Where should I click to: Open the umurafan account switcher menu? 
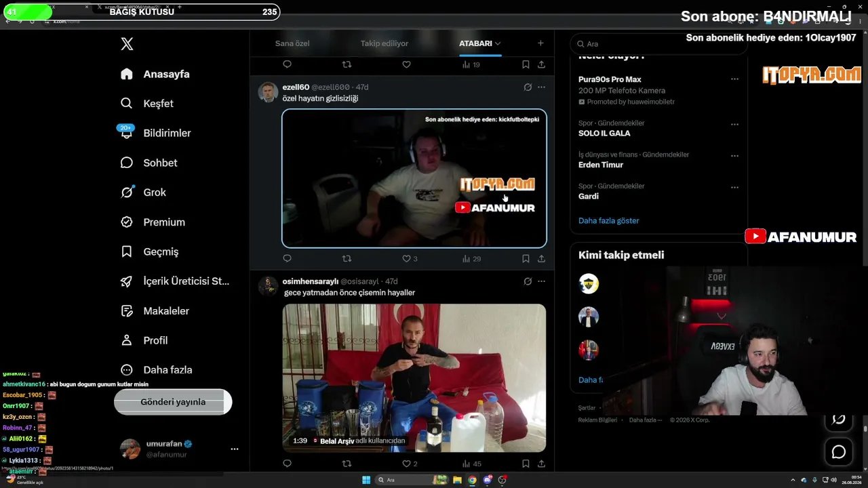click(x=234, y=449)
